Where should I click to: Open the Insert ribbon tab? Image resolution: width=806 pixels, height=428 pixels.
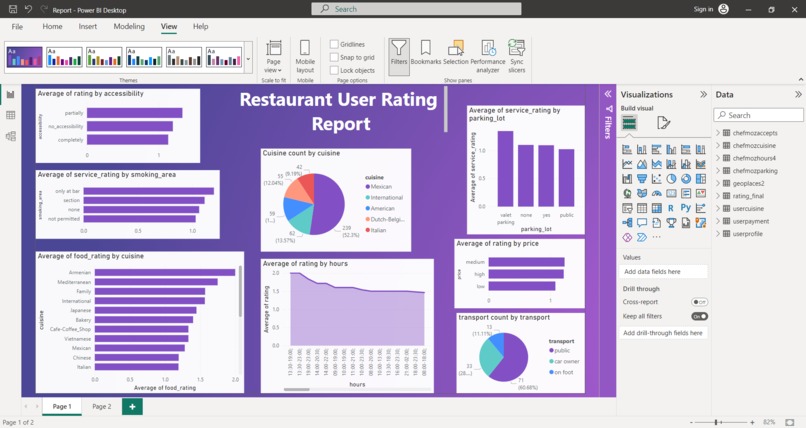click(88, 26)
